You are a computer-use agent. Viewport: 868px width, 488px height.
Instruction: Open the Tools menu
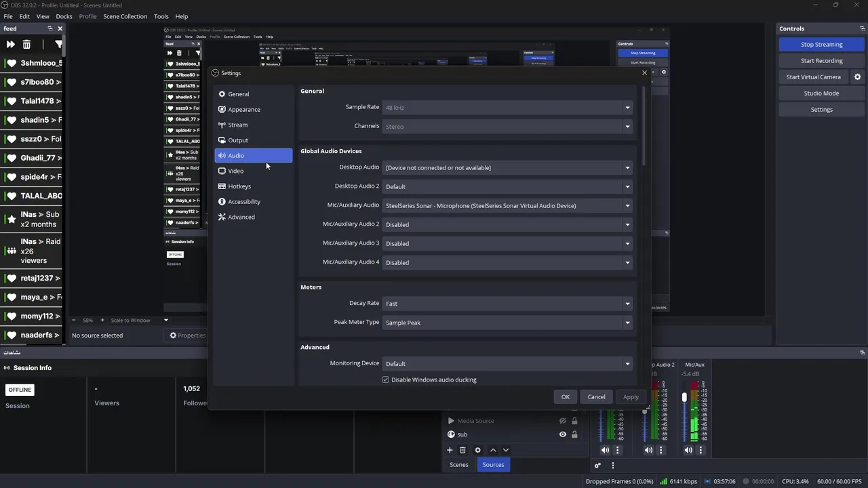click(161, 16)
